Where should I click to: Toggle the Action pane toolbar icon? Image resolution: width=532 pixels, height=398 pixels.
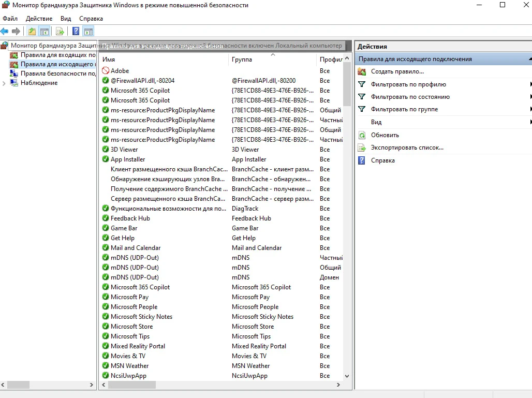(88, 32)
